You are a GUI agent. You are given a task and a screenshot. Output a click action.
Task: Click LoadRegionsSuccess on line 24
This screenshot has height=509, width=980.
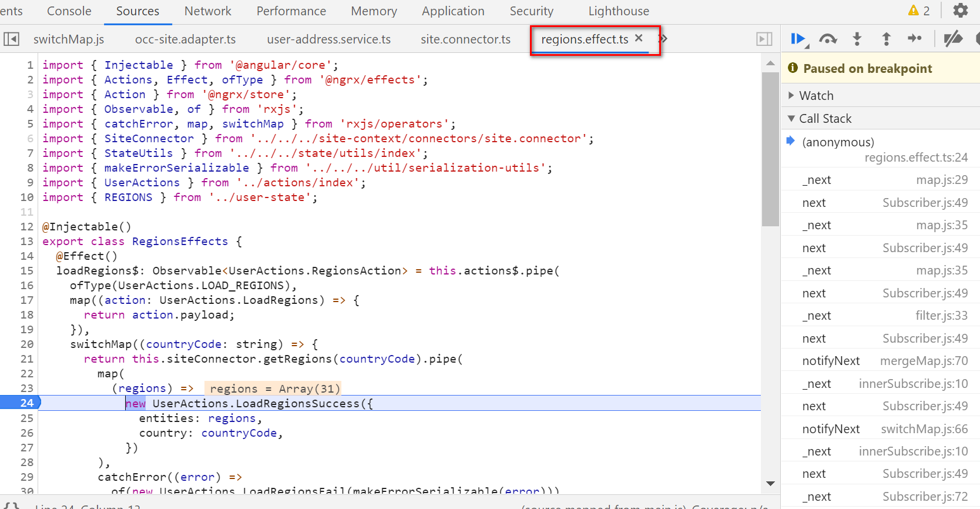pyautogui.click(x=298, y=403)
